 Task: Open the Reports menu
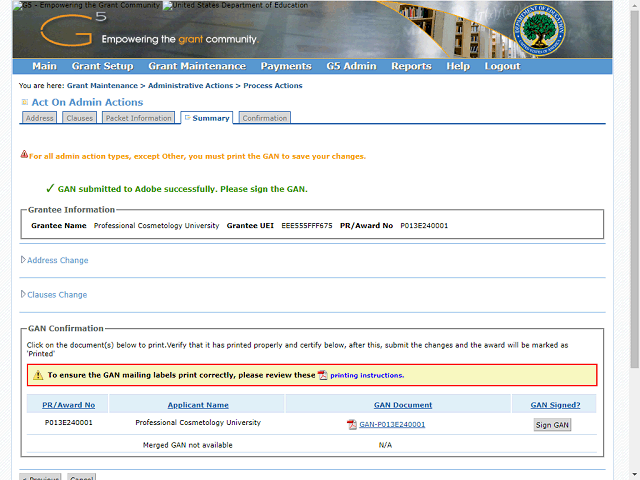tap(411, 66)
